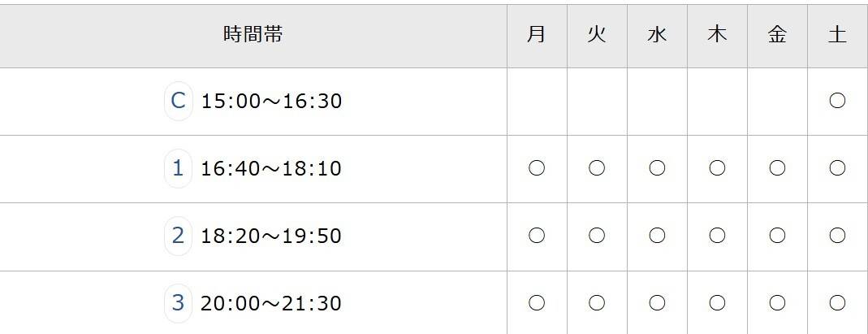The width and height of the screenshot is (868, 334).
Task: Pick Tuesday circle in 16:40～18:10 row
Action: (597, 168)
